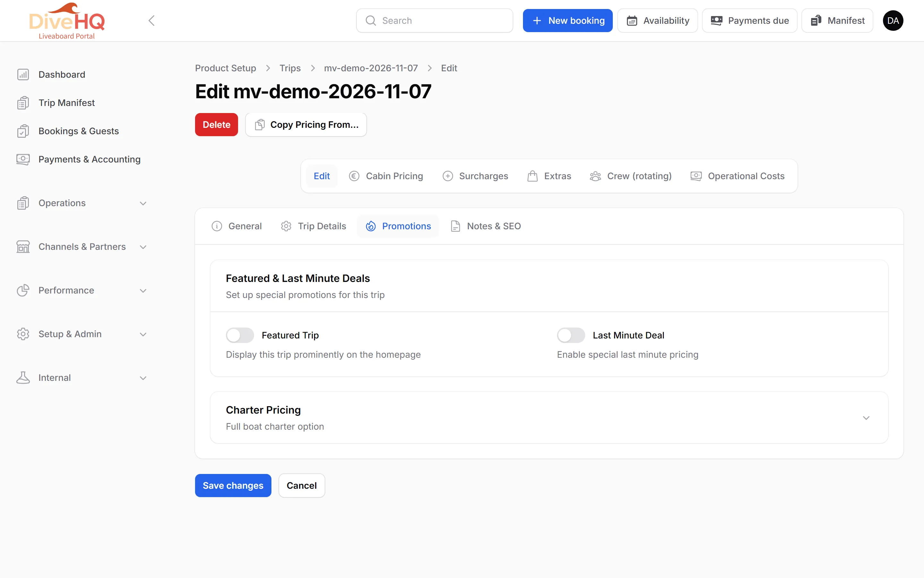Click the Trip Details gear icon

pyautogui.click(x=286, y=226)
